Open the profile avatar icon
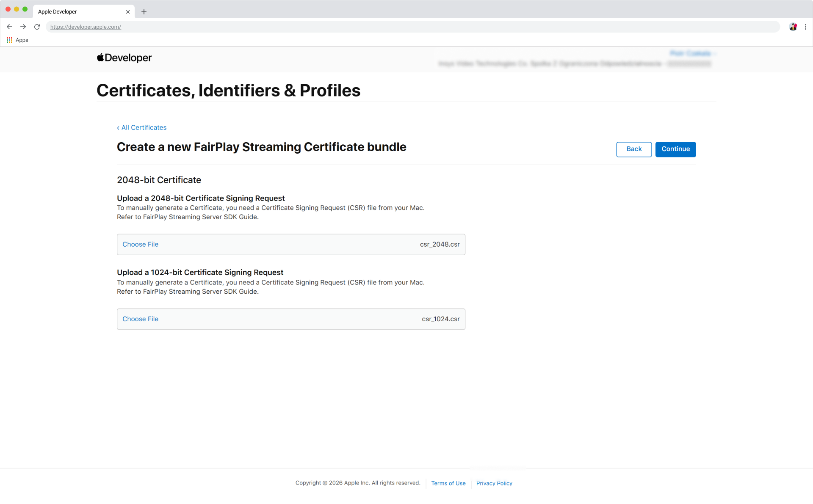The width and height of the screenshot is (813, 504). [x=793, y=27]
